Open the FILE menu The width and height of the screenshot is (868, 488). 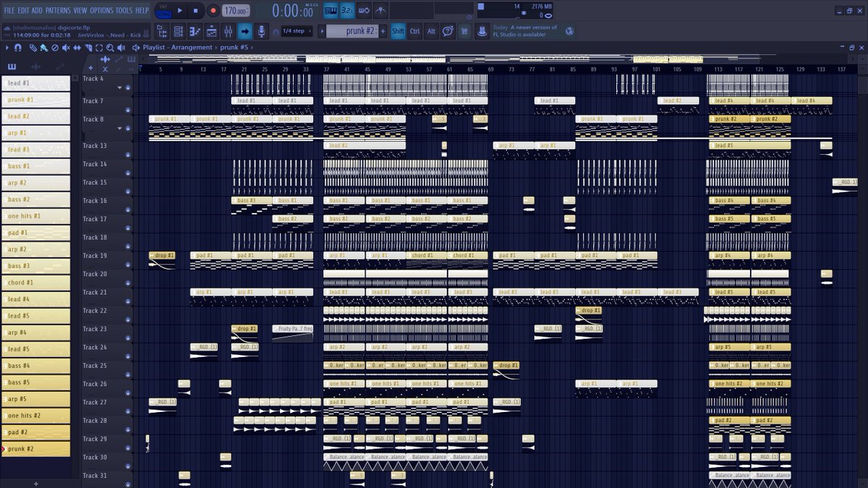[9, 10]
